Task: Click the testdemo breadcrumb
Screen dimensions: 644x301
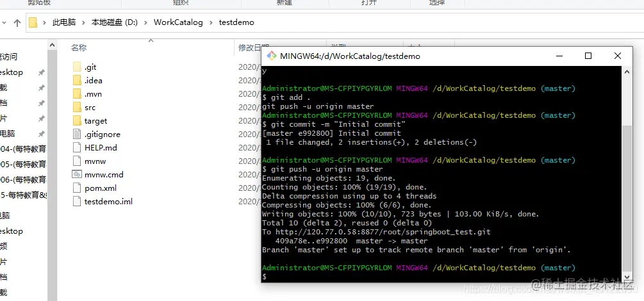Action: (236, 22)
